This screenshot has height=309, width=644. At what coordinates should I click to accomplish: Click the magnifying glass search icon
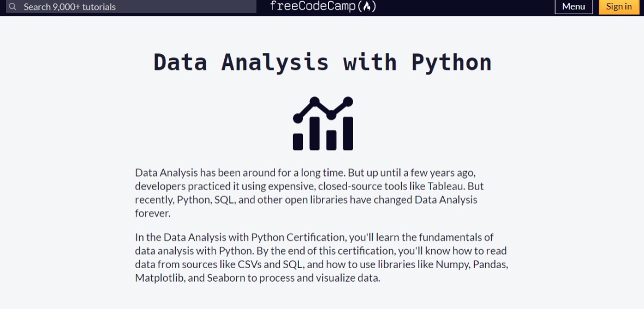pos(13,7)
